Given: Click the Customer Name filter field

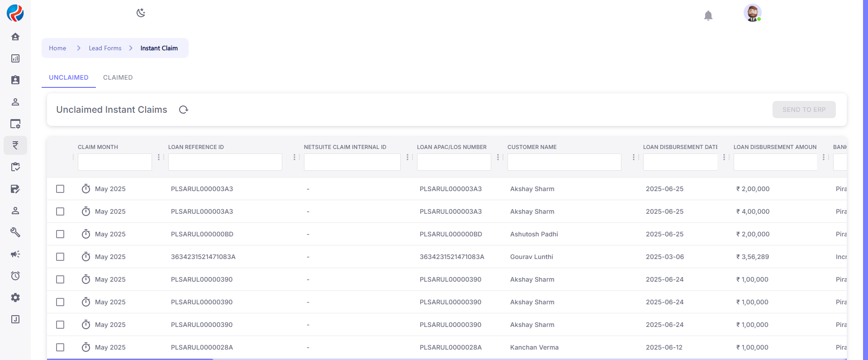Looking at the screenshot, I should tap(564, 162).
